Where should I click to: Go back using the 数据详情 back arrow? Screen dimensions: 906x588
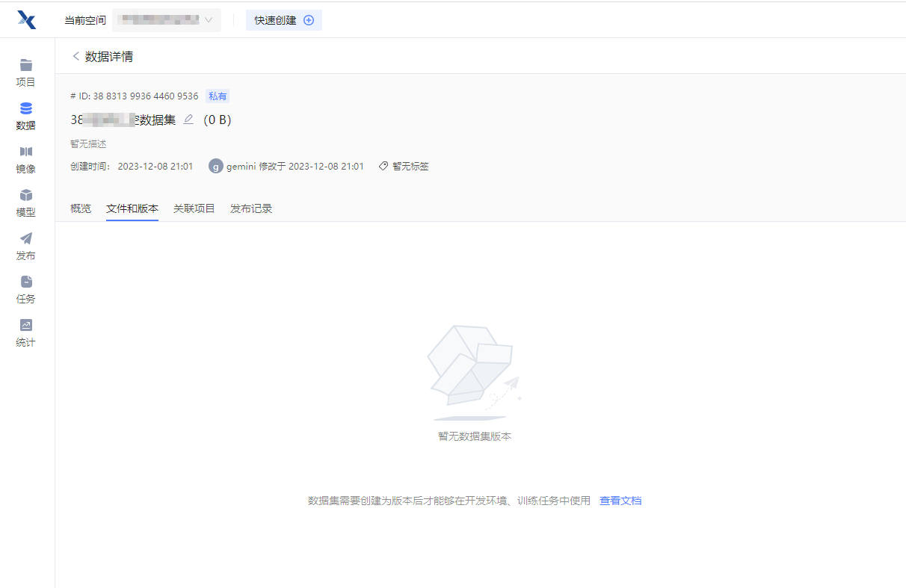coord(75,57)
